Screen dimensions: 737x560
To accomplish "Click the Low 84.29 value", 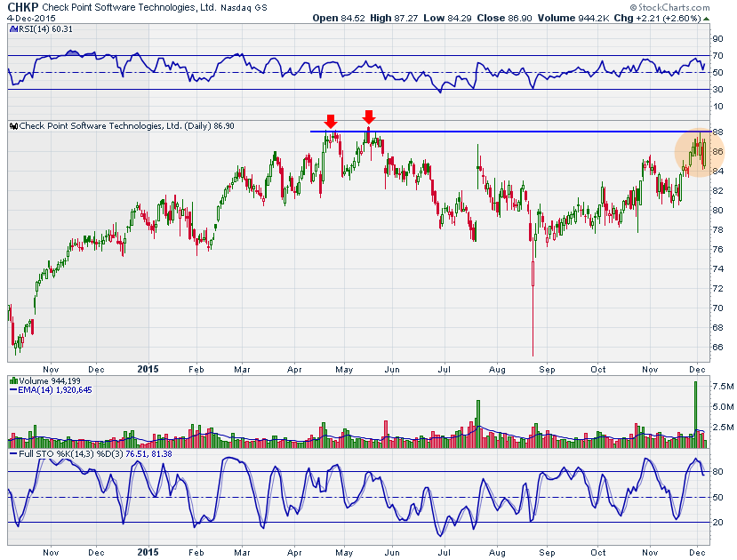I will (448, 19).
